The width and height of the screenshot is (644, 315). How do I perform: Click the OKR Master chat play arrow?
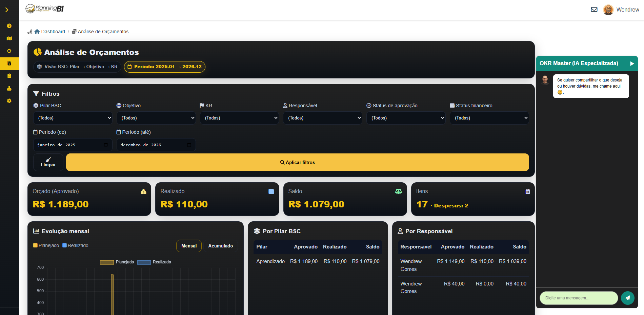coord(632,63)
